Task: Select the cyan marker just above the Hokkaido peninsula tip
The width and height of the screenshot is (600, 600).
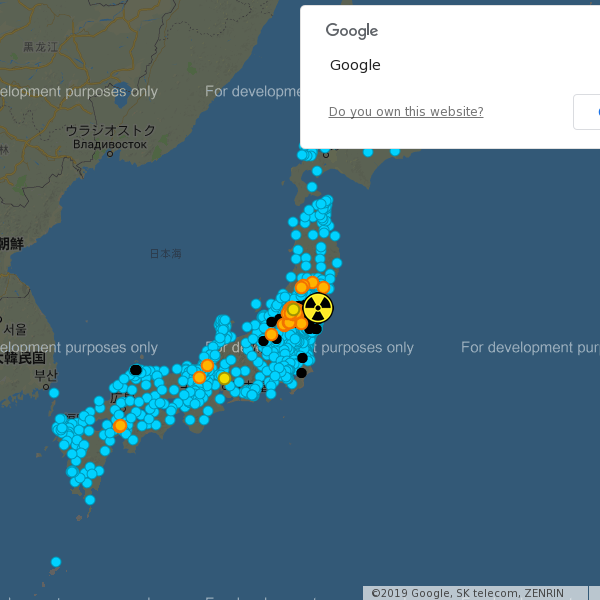Action: coord(317,171)
